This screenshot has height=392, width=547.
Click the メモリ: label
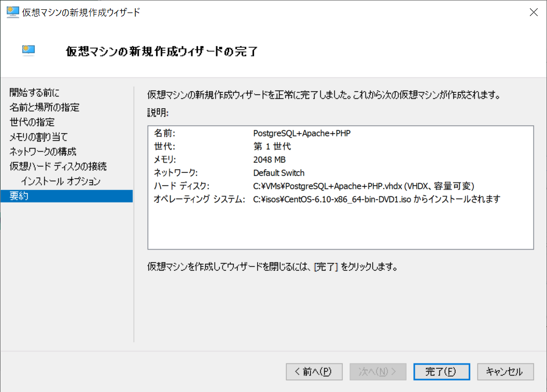coord(165,159)
